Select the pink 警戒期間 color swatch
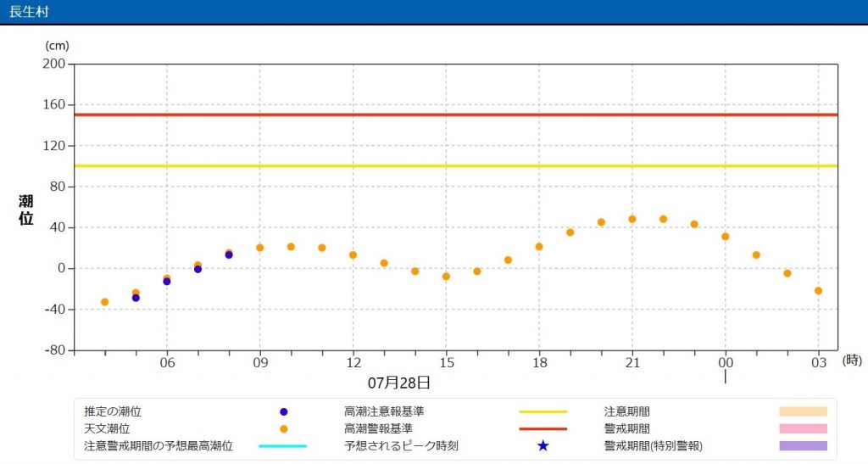 [x=804, y=428]
